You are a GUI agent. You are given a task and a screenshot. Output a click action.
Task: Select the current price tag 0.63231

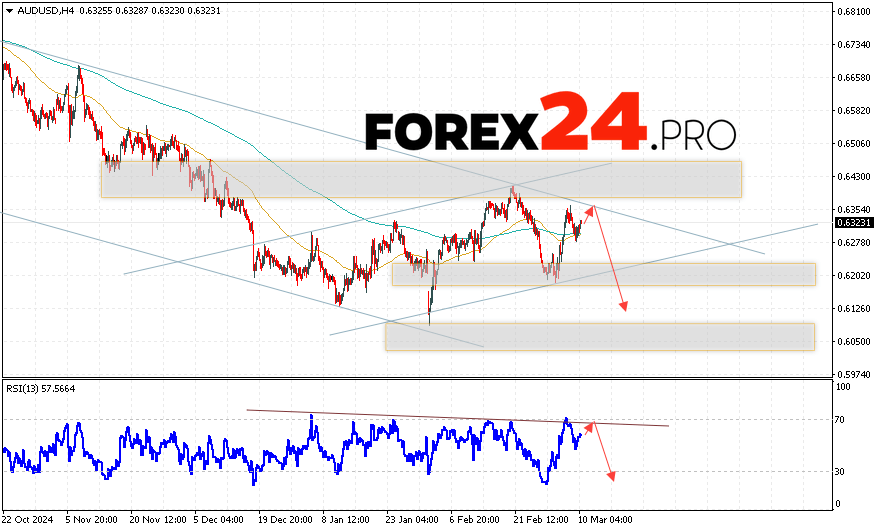pos(853,223)
